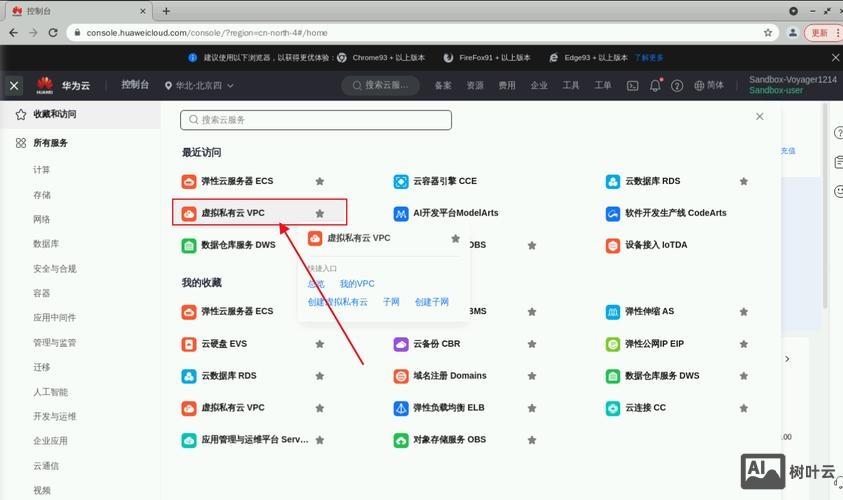Open 对象存储服务 OBS icon in favorites

click(401, 440)
